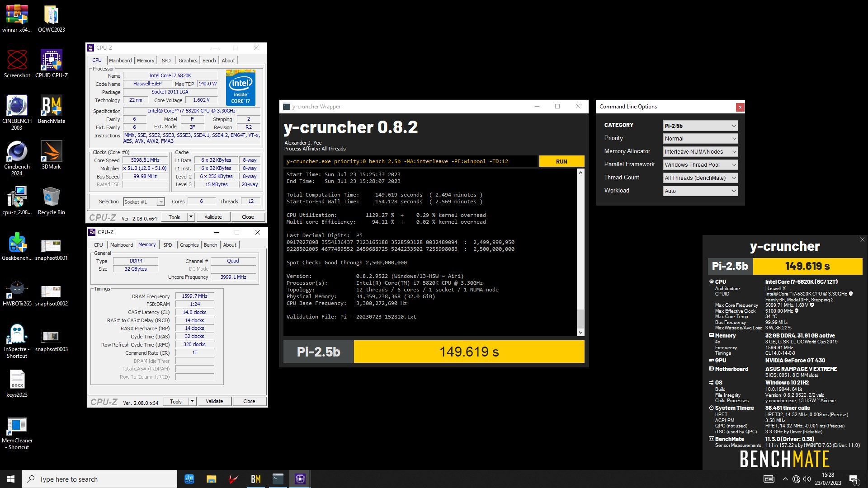Launch the MemCleaner shortcut

point(17,432)
